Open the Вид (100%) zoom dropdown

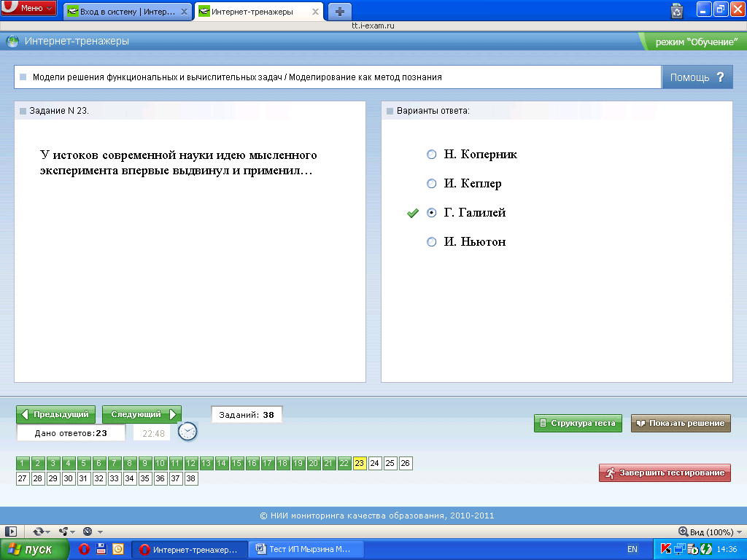tap(711, 532)
